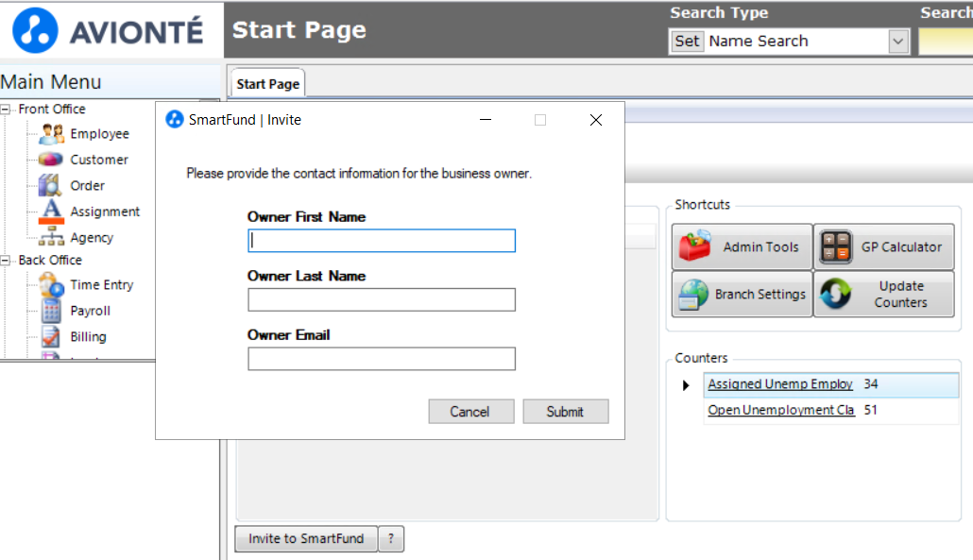
Task: Click the Back Office tree label
Action: point(50,261)
